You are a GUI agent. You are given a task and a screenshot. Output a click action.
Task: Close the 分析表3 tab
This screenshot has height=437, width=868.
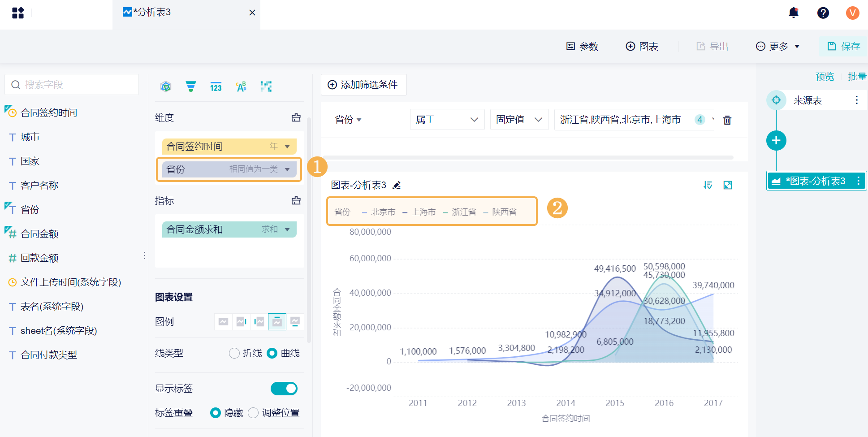coord(252,13)
